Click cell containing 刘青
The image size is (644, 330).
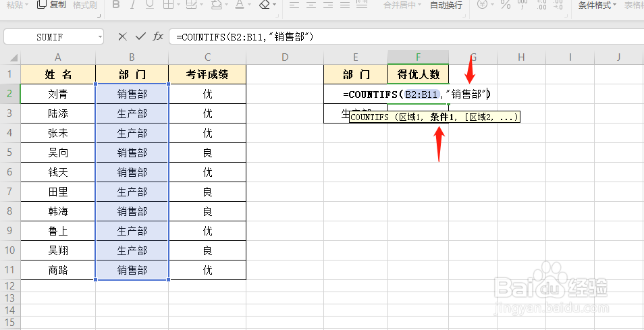(x=58, y=94)
